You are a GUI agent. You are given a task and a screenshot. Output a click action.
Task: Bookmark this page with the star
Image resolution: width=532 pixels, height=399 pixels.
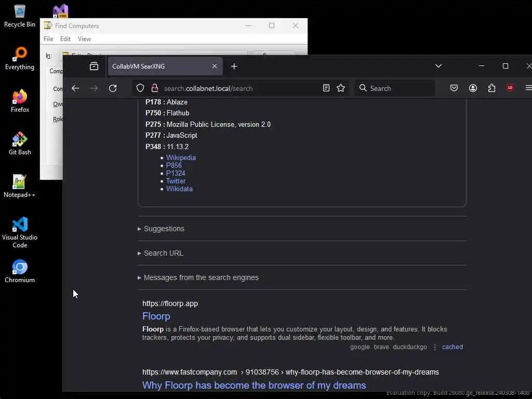click(x=341, y=88)
